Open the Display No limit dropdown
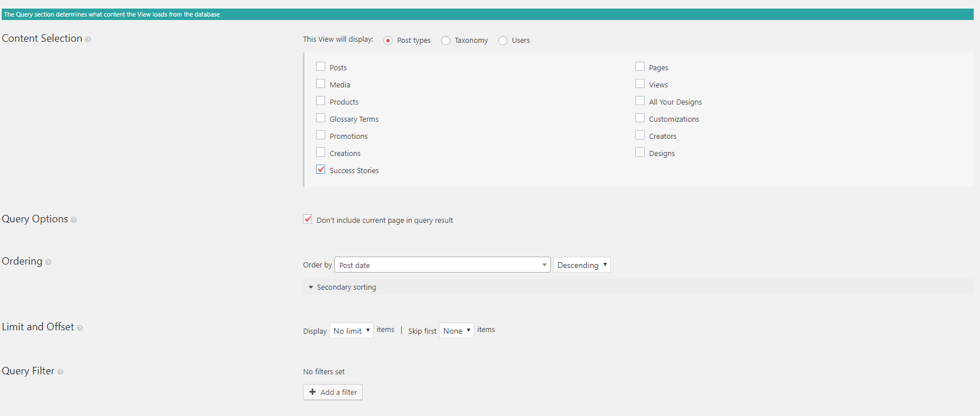Image resolution: width=980 pixels, height=416 pixels. click(351, 330)
